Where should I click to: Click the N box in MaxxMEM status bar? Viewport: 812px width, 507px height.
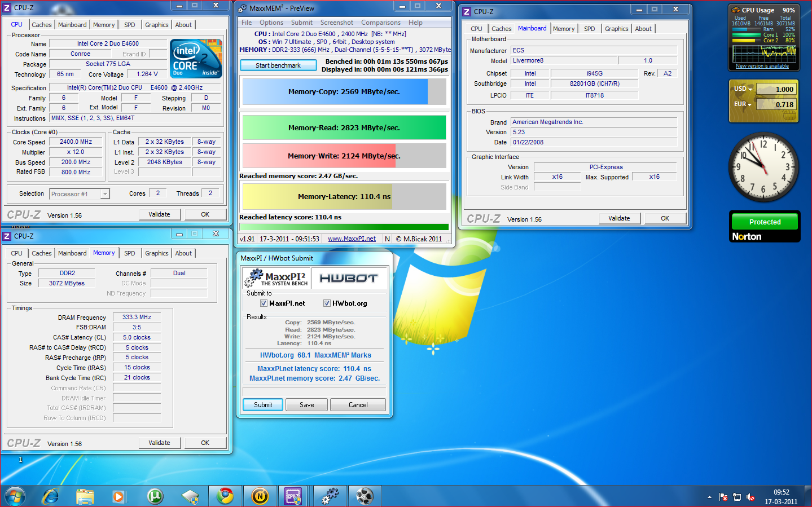(x=387, y=239)
